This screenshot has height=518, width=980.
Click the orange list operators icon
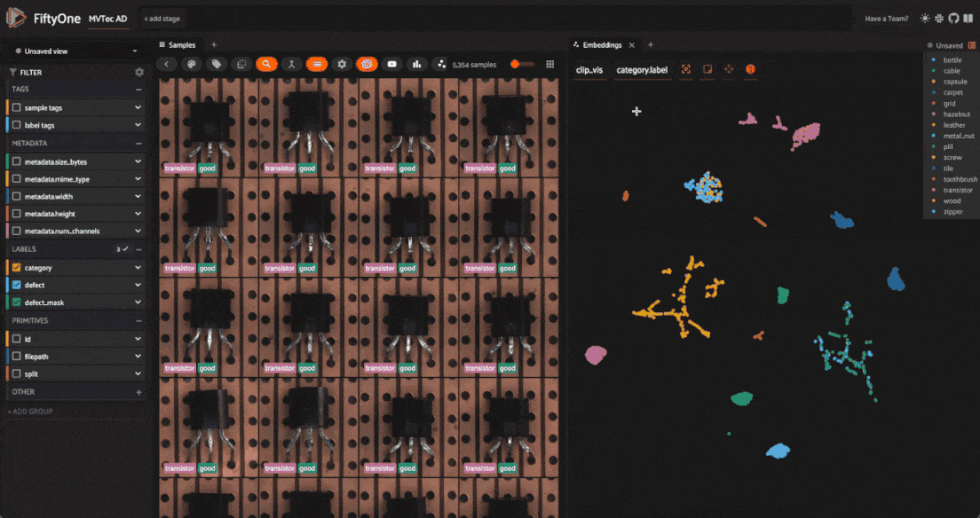point(317,64)
